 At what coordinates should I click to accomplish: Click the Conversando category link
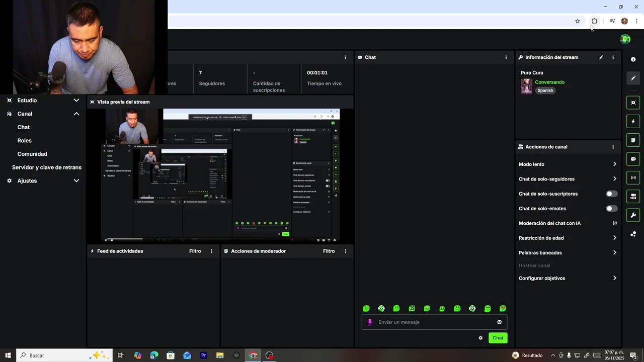549,82
